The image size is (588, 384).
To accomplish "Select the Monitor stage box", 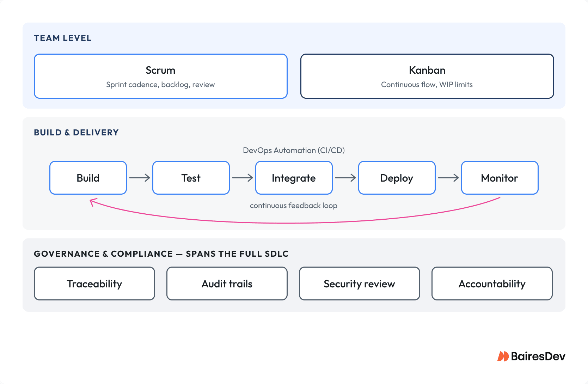I will pyautogui.click(x=500, y=178).
